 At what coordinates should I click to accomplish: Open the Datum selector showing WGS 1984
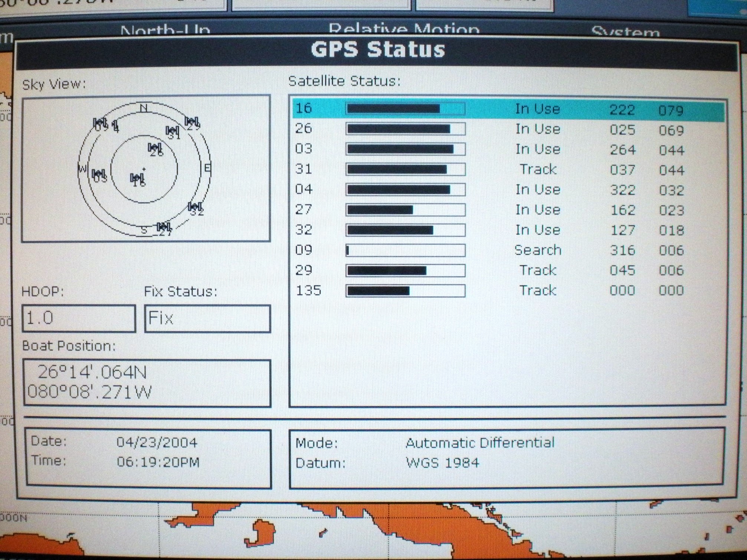pos(442,462)
